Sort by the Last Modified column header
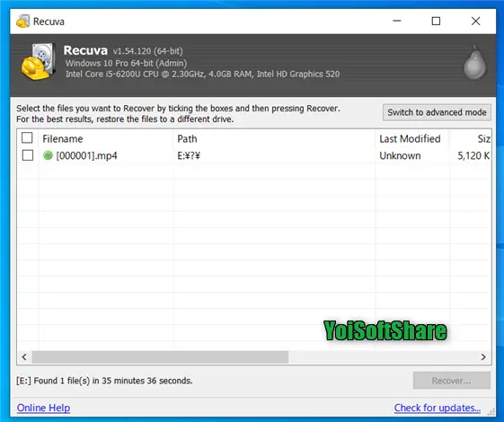The width and height of the screenshot is (504, 422). tap(412, 139)
